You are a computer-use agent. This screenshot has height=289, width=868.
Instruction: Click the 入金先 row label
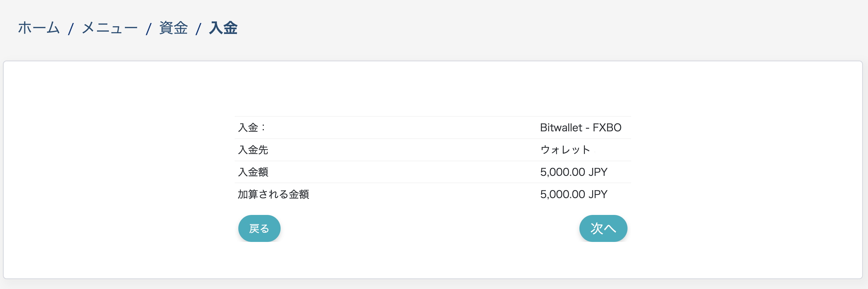pyautogui.click(x=253, y=150)
